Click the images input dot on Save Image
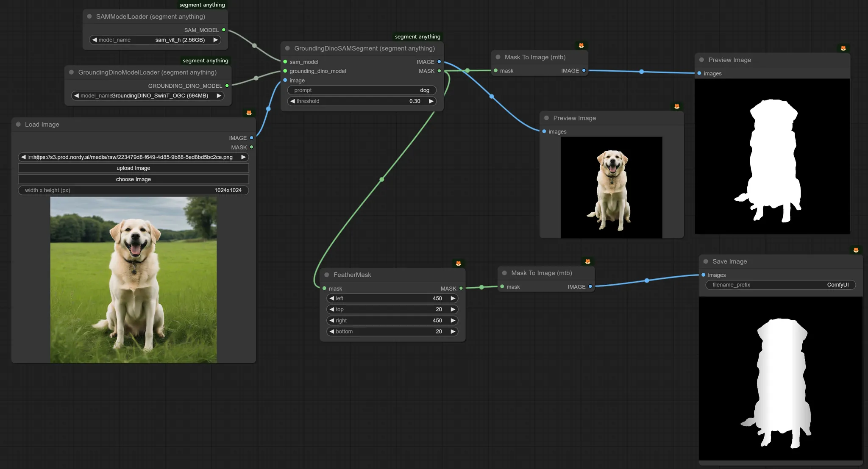868x469 pixels. click(x=704, y=275)
